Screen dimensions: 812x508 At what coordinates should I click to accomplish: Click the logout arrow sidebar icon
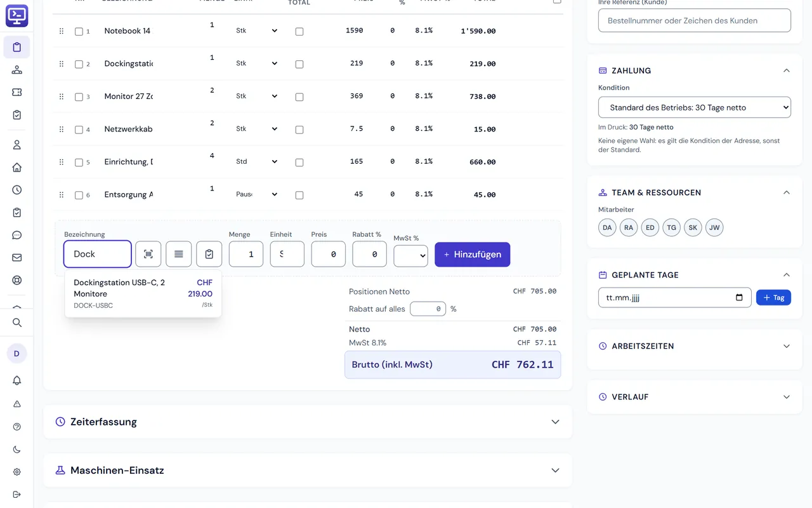pos(17,495)
